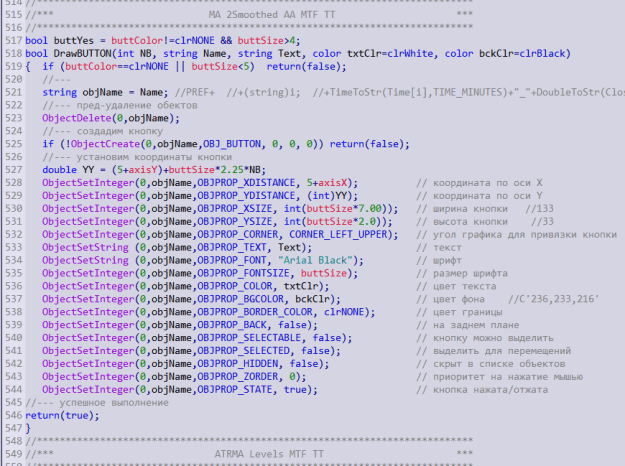Click on OBJPROP_FONTSIZE property

244,273
